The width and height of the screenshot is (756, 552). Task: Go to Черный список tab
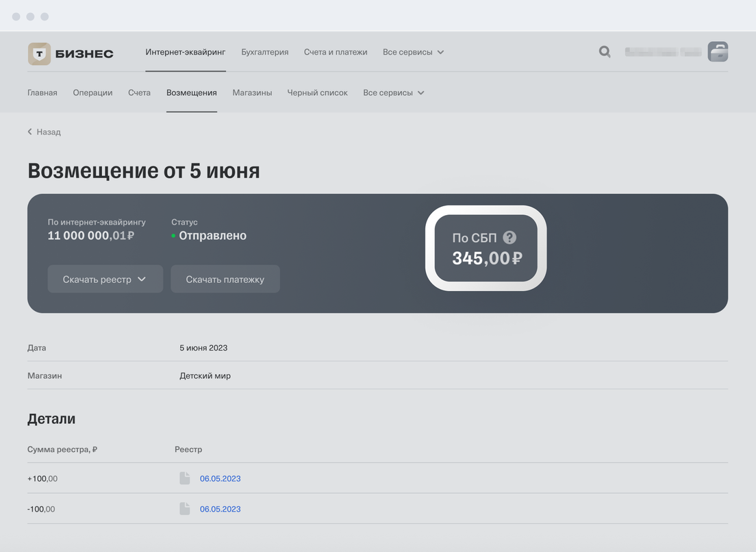[x=317, y=92]
